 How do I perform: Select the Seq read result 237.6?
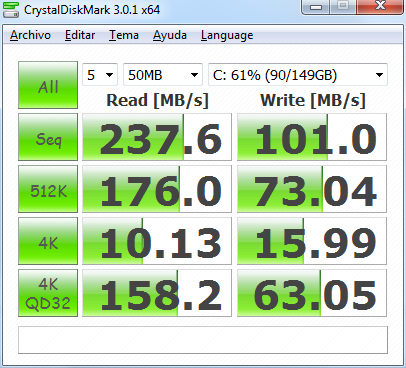(x=157, y=137)
